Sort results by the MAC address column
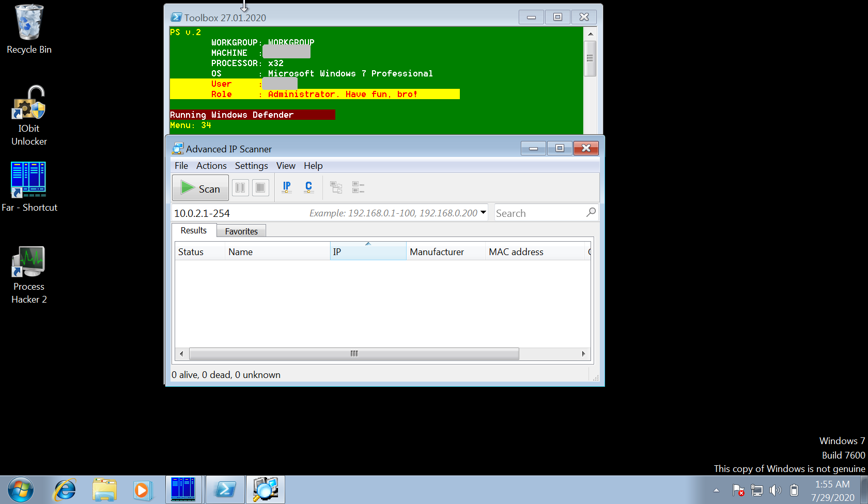 535,252
